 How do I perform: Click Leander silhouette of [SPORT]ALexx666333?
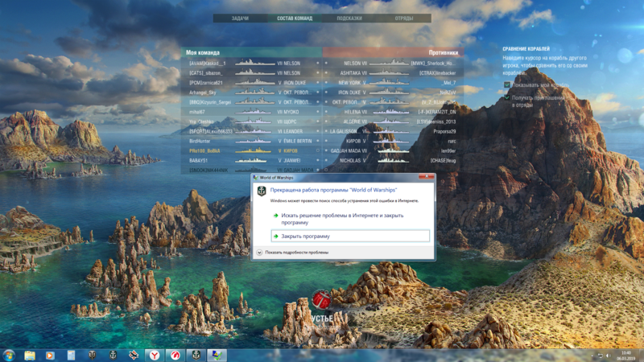click(x=254, y=131)
